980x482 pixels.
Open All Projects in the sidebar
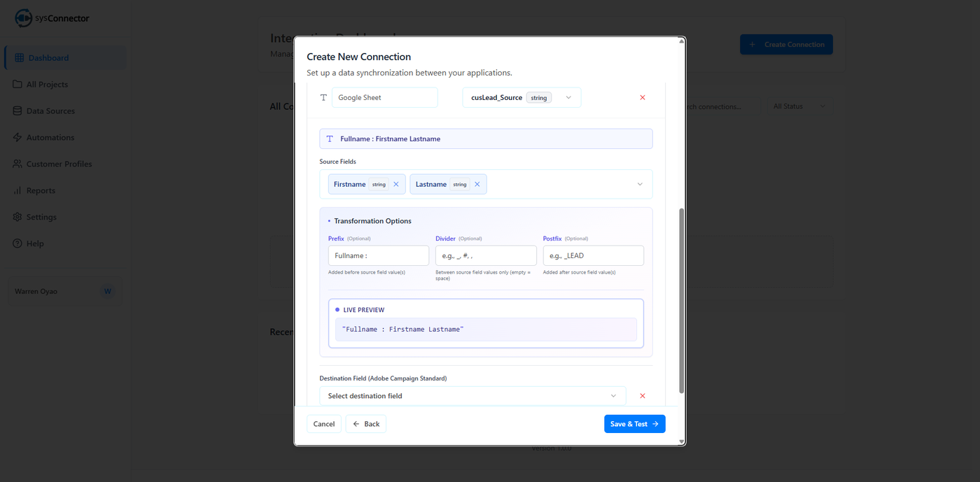[x=47, y=85]
